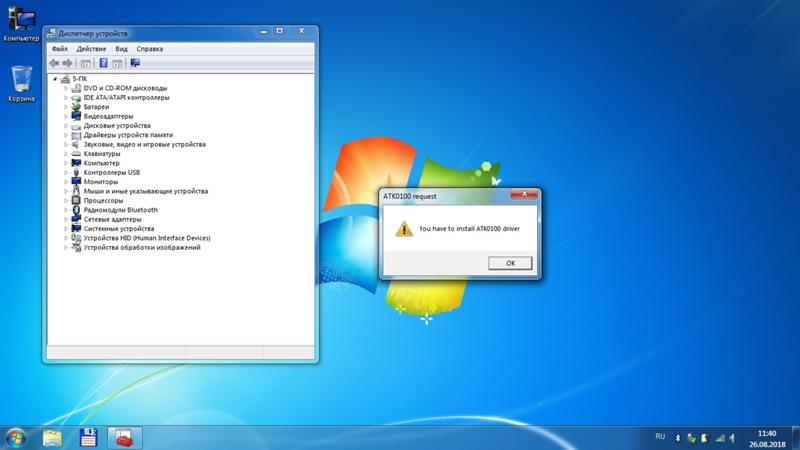Click the Forward arrow in Device Manager toolbar
Viewport: 800px width, 450px height.
pyautogui.click(x=67, y=63)
